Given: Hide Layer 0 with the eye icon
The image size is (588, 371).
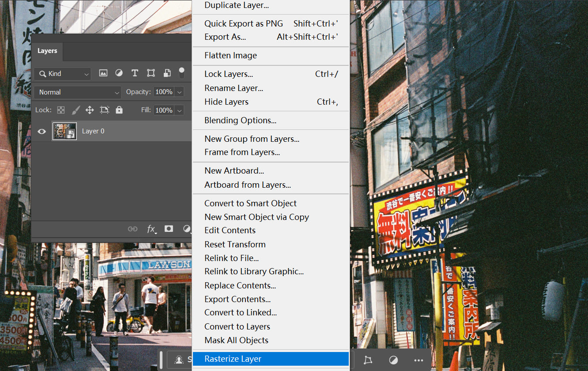Looking at the screenshot, I should tap(41, 131).
